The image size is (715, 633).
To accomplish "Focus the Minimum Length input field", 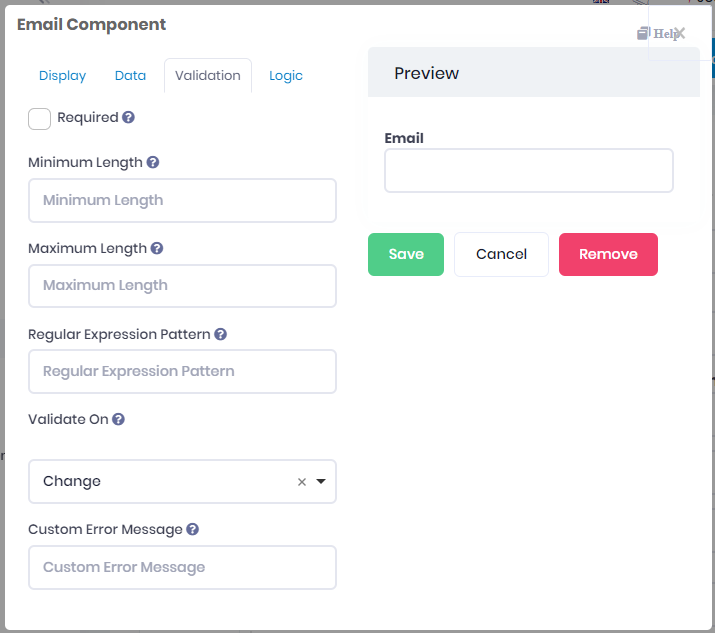I will [182, 200].
